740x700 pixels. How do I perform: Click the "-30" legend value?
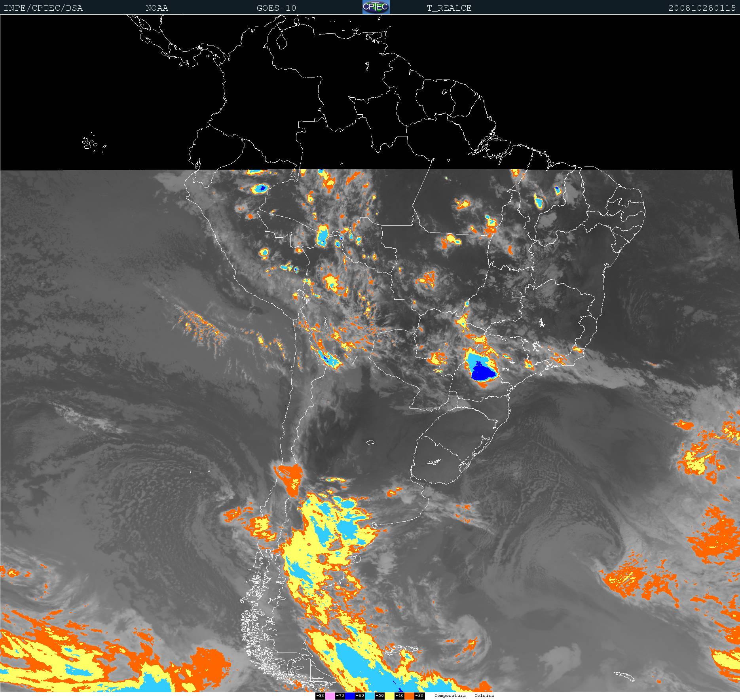[x=419, y=696]
